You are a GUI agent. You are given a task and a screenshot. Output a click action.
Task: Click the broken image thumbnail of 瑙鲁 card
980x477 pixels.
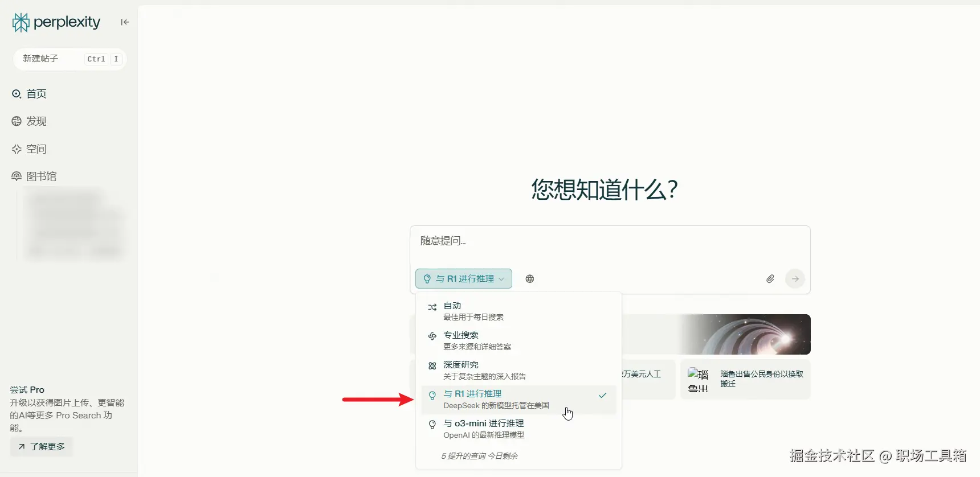tap(698, 380)
